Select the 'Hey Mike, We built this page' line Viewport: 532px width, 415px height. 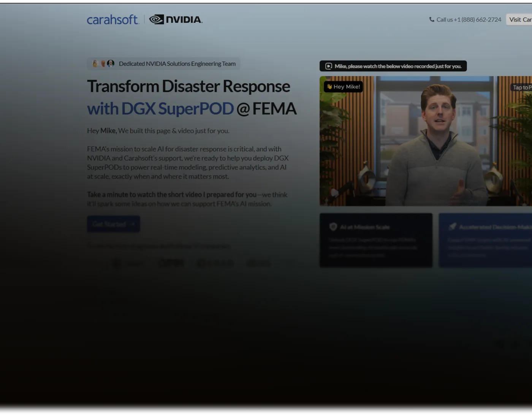tap(158, 131)
